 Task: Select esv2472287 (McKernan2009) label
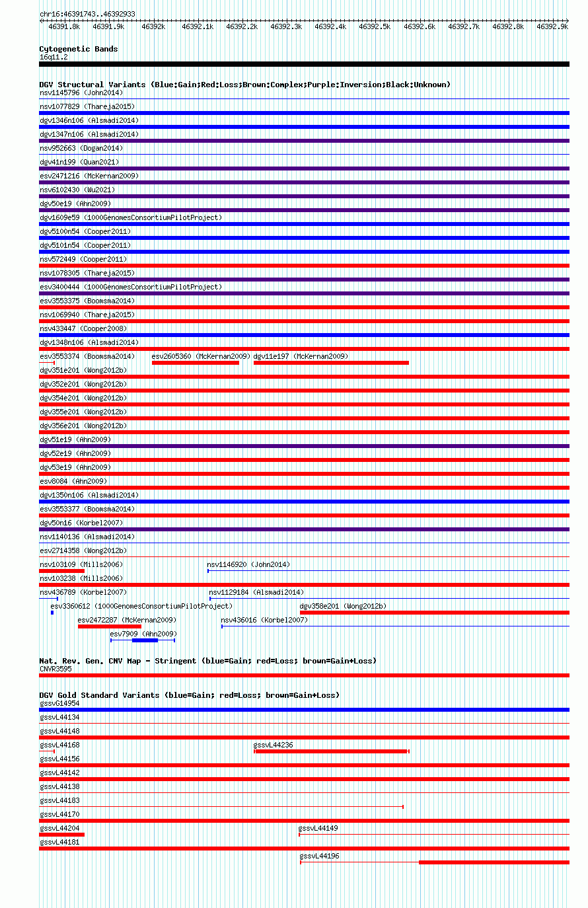click(x=127, y=620)
